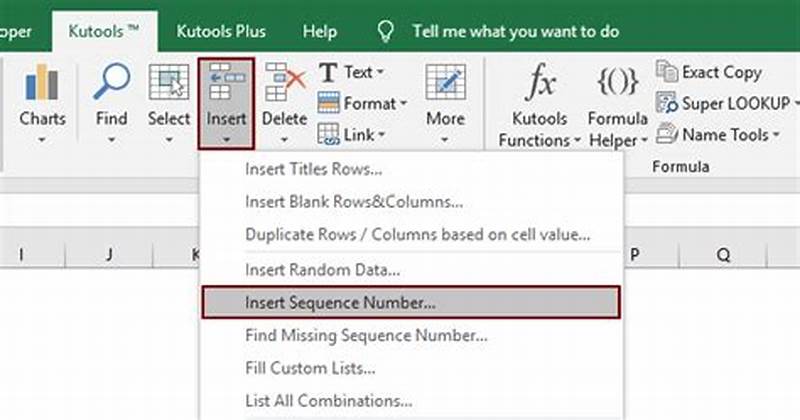Click the Insert rows icon
Viewport: 800px width, 420px height.
tap(227, 82)
